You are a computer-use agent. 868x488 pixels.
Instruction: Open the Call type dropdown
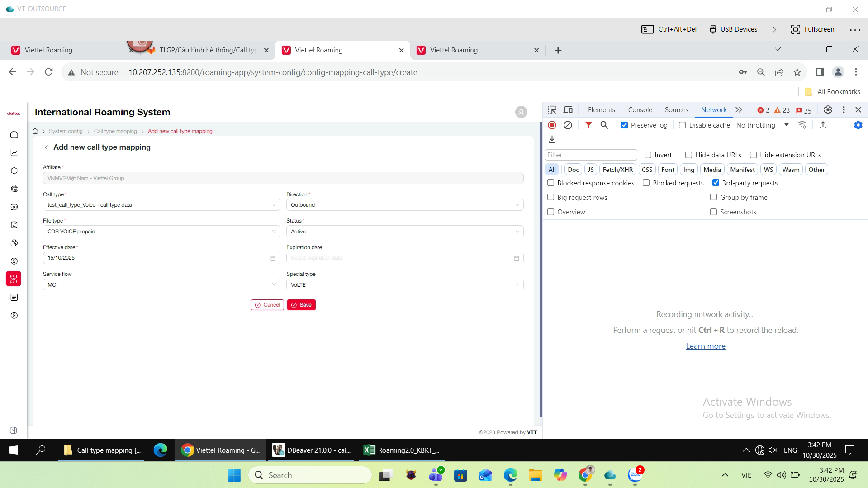coord(161,205)
